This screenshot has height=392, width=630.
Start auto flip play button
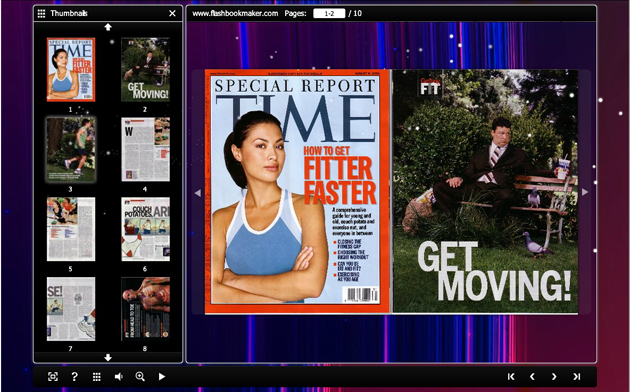[162, 376]
